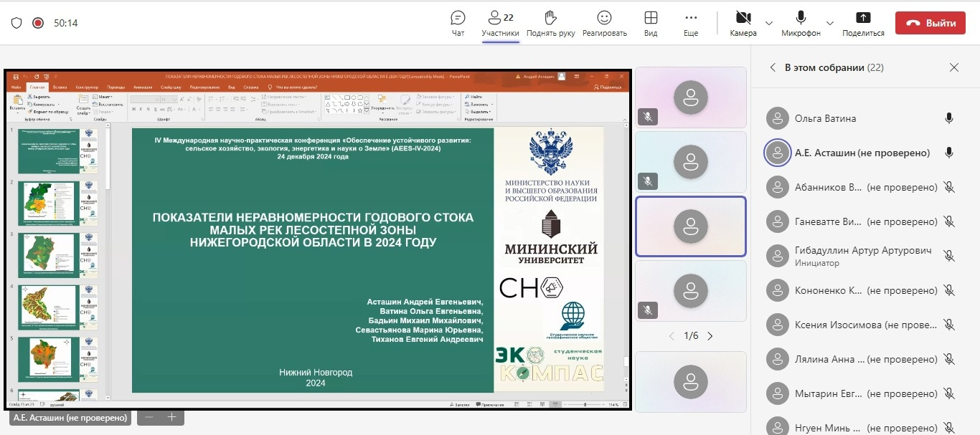
Task: Click the shield privacy icon
Action: (x=17, y=23)
